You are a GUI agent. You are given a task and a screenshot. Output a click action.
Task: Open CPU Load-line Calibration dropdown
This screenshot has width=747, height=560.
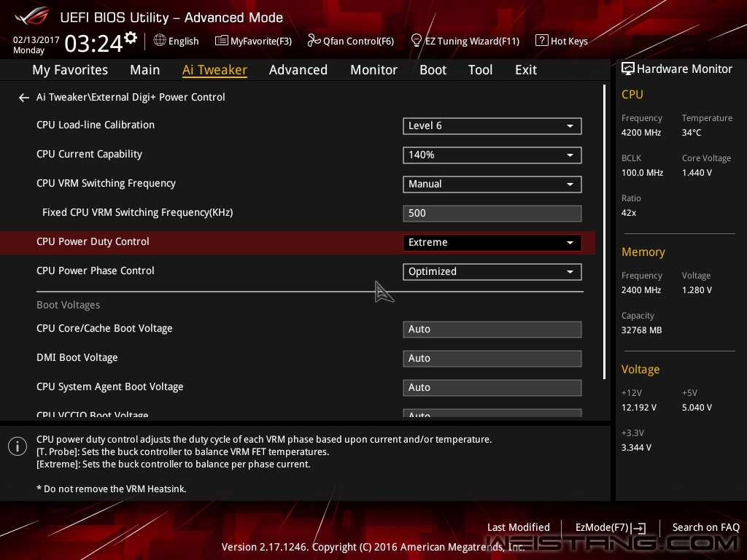tap(492, 126)
